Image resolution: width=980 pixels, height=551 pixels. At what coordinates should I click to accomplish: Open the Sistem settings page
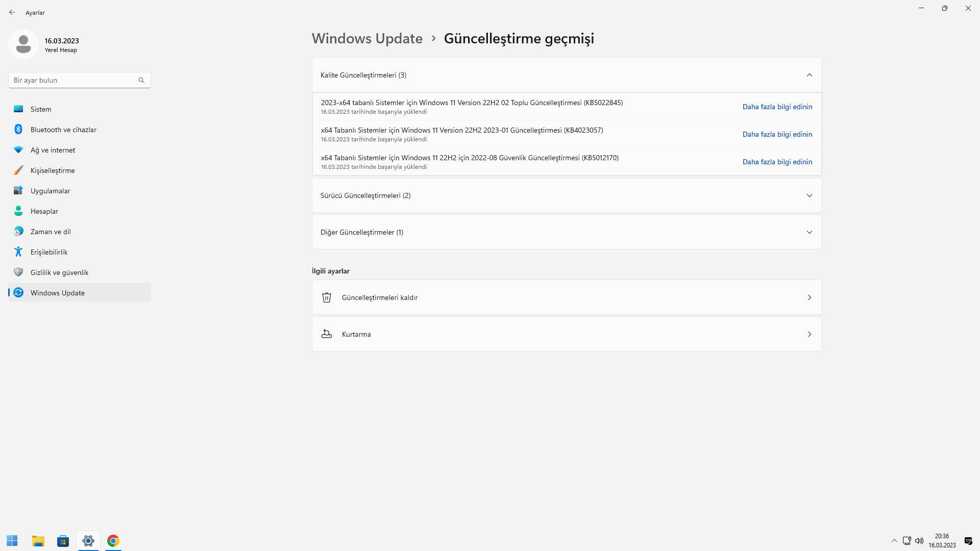tap(80, 109)
